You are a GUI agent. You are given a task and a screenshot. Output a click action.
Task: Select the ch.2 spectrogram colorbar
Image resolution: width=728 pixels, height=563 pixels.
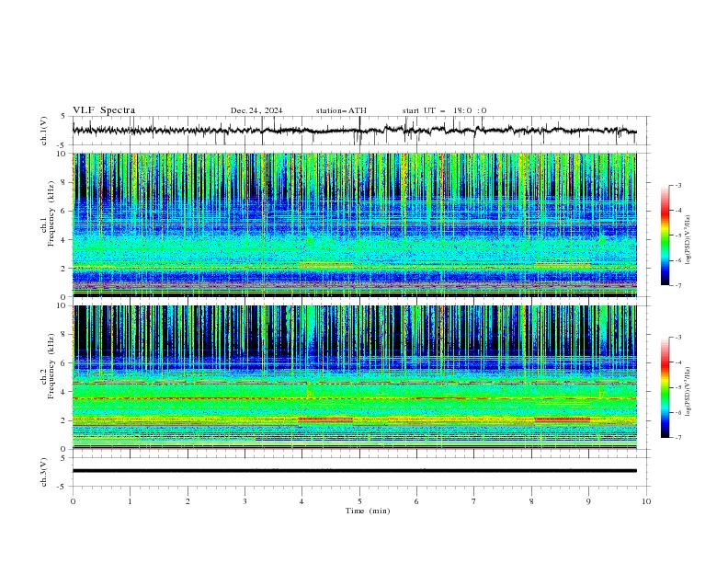tap(665, 387)
